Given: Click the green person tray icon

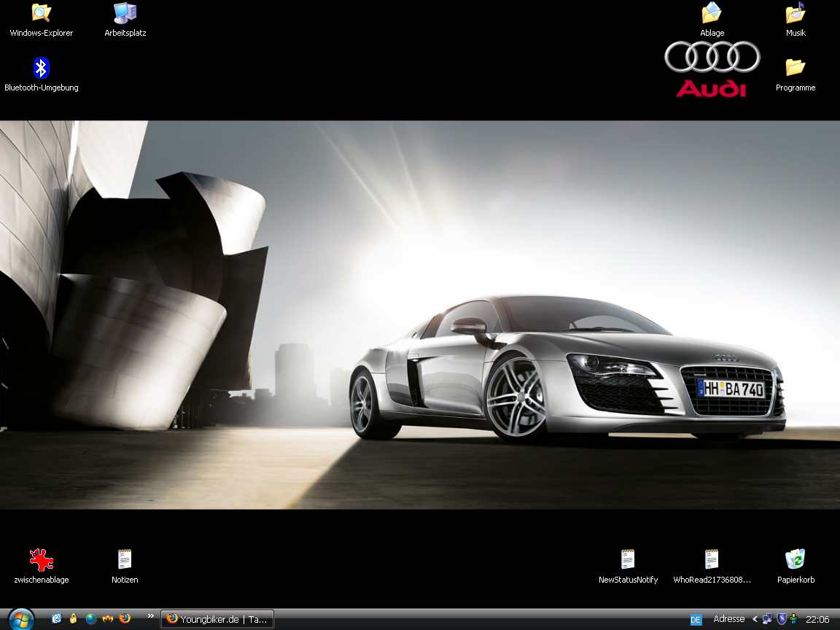Looking at the screenshot, I should (x=793, y=619).
